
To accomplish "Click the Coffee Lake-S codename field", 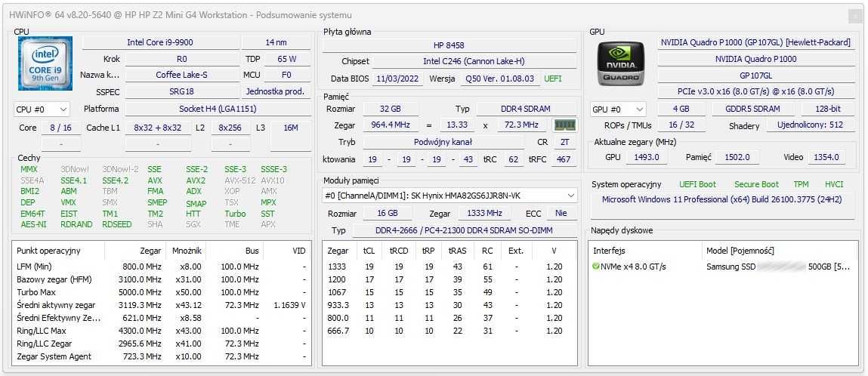I will [181, 75].
